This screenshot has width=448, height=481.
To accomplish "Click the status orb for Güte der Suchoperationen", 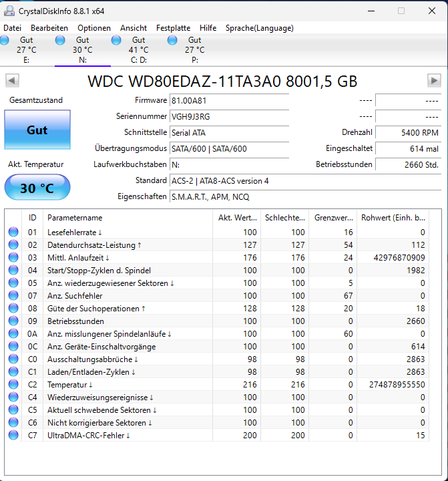I will pos(13,308).
